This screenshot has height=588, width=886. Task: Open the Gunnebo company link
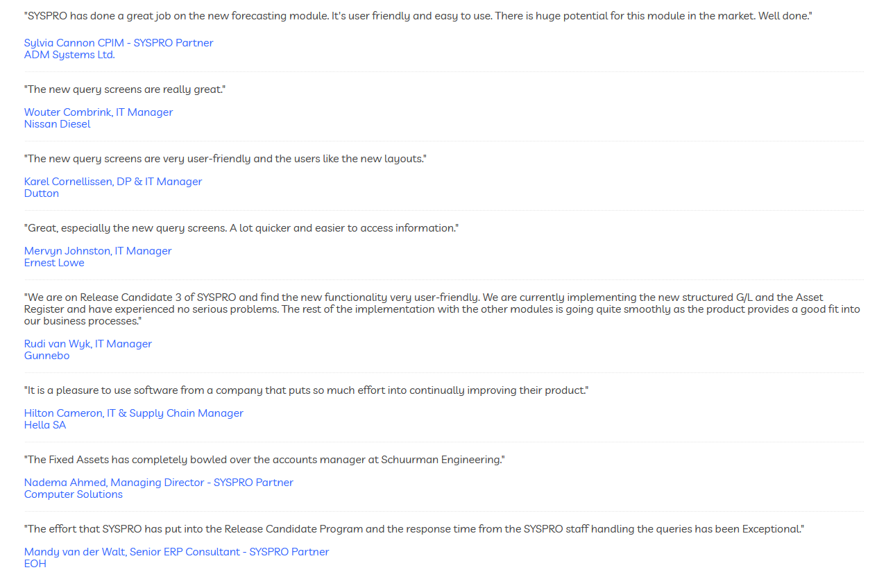coord(47,356)
